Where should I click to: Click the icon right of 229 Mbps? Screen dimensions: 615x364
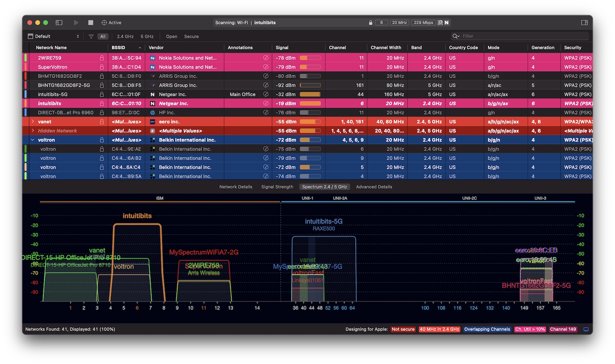pyautogui.click(x=440, y=23)
